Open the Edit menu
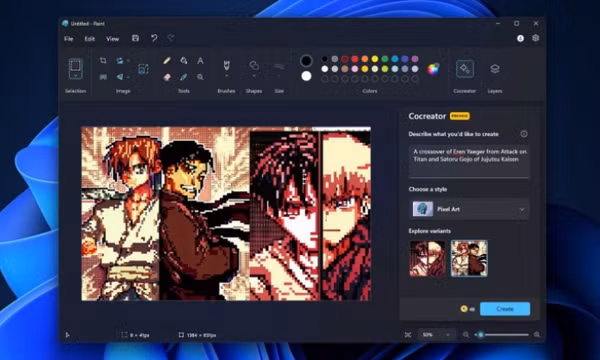This screenshot has width=600, height=360. click(90, 39)
